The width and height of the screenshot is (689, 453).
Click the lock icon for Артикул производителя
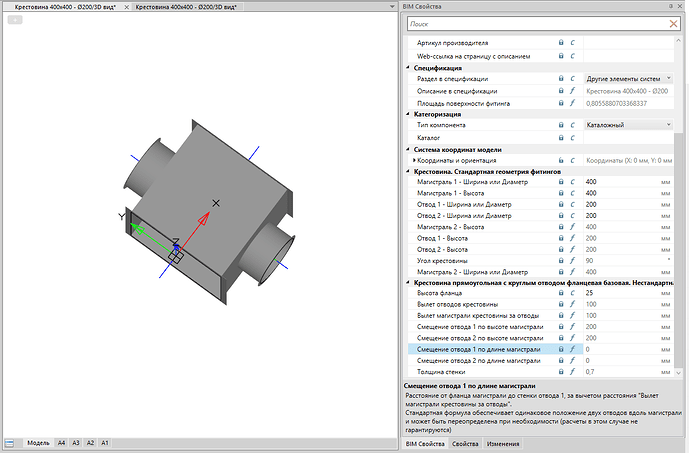tap(561, 43)
